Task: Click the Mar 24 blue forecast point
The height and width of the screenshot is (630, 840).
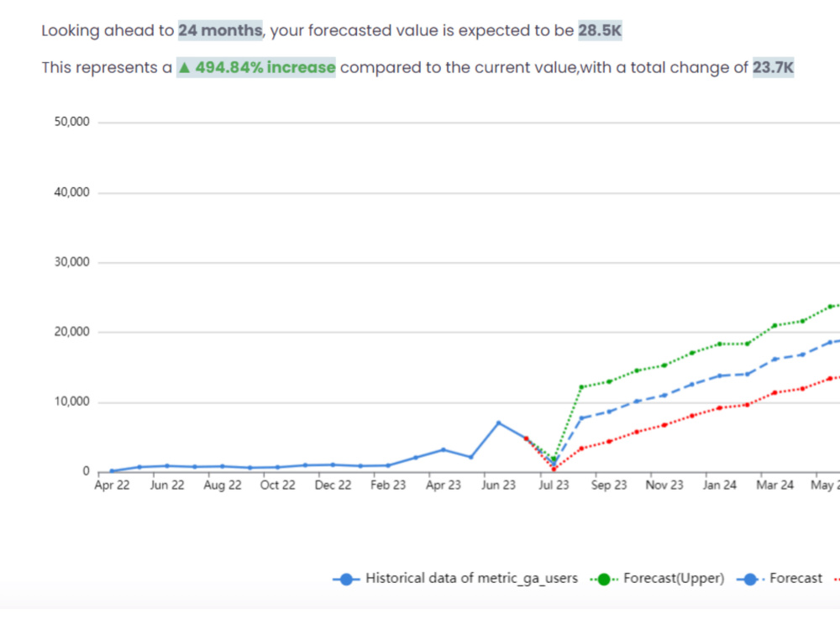Action: point(774,360)
